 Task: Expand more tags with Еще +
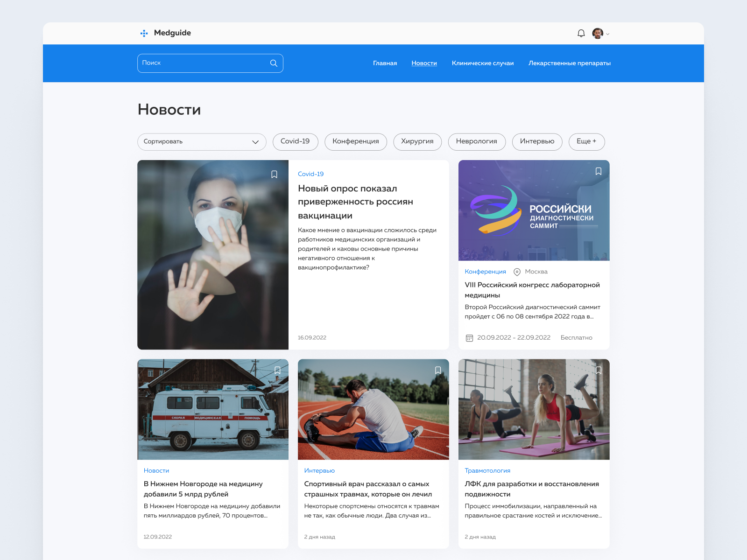[x=587, y=142]
